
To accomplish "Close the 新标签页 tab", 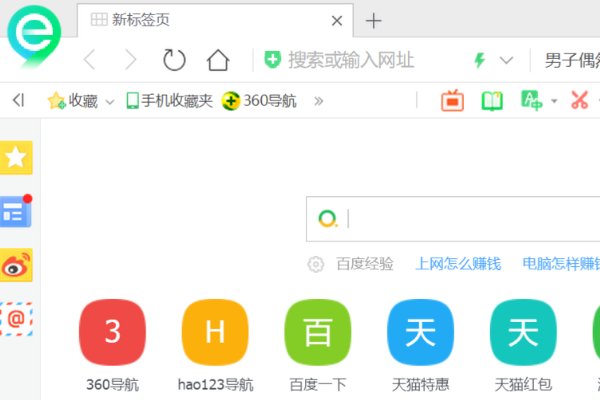I will pos(337,21).
